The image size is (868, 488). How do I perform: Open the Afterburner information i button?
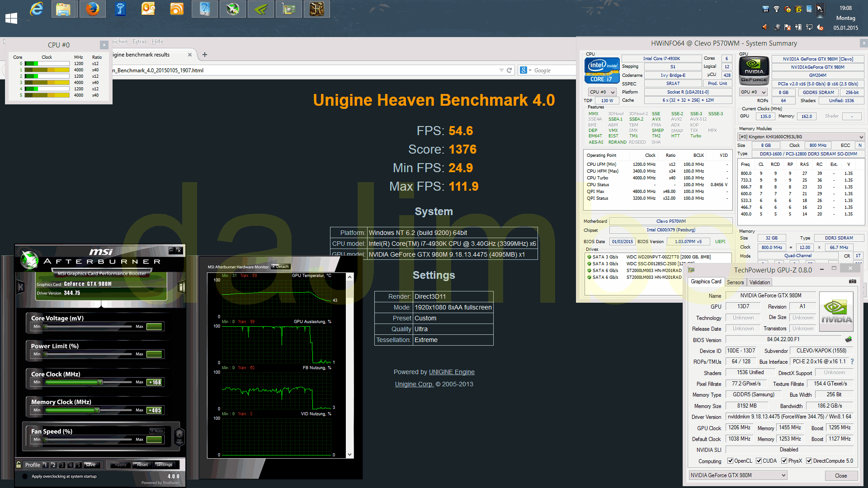pyautogui.click(x=182, y=287)
